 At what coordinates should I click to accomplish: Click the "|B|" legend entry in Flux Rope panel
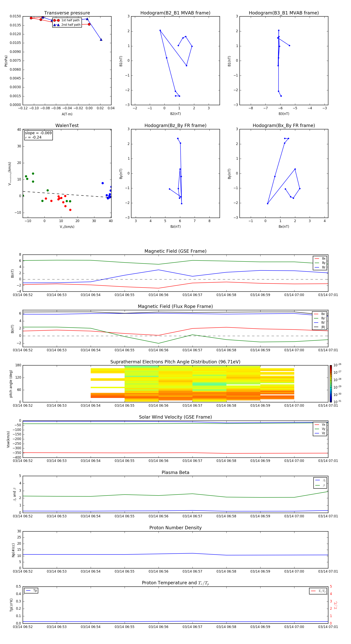tap(320, 327)
